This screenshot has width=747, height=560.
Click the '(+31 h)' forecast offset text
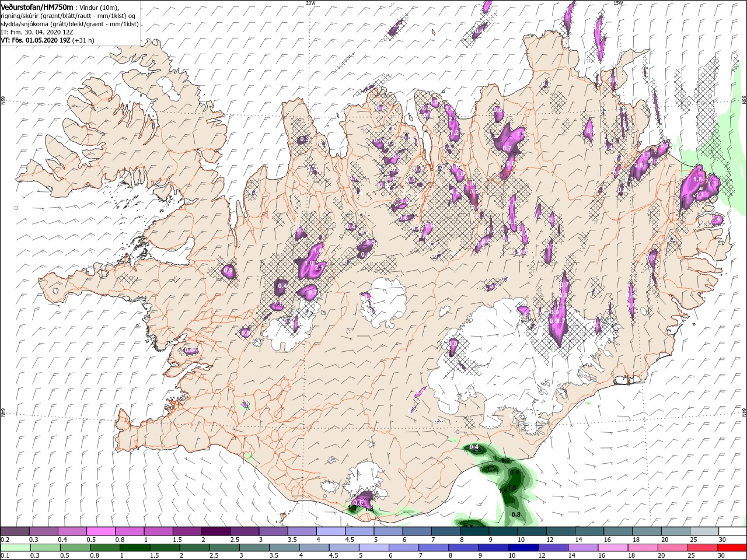pos(83,40)
